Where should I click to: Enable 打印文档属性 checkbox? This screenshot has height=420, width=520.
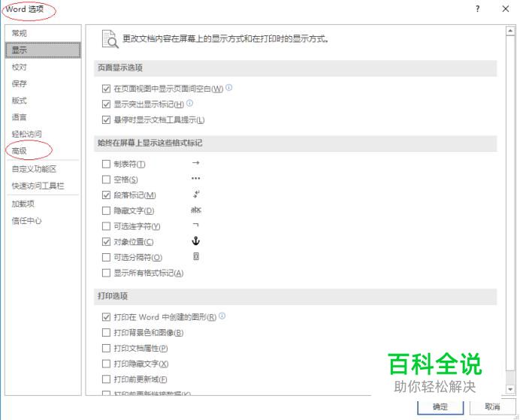point(106,348)
